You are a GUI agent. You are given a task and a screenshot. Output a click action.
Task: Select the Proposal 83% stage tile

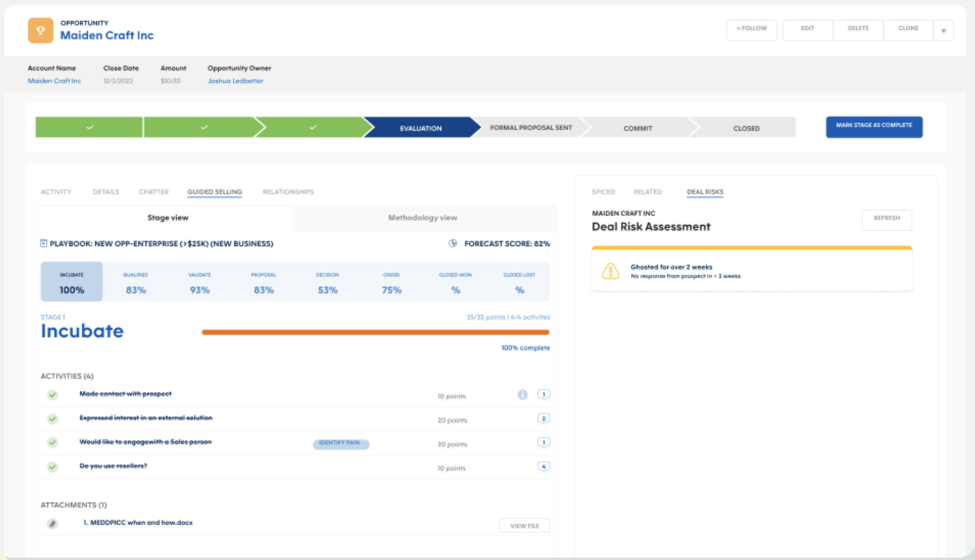point(263,282)
